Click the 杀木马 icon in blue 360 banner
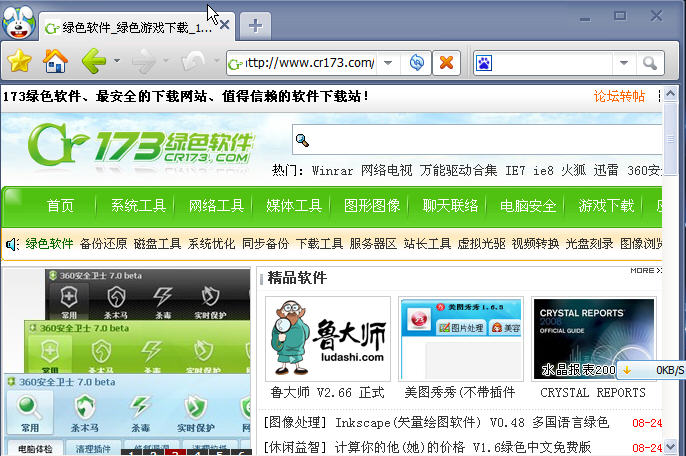This screenshot has height=456, width=686. pyautogui.click(x=85, y=413)
